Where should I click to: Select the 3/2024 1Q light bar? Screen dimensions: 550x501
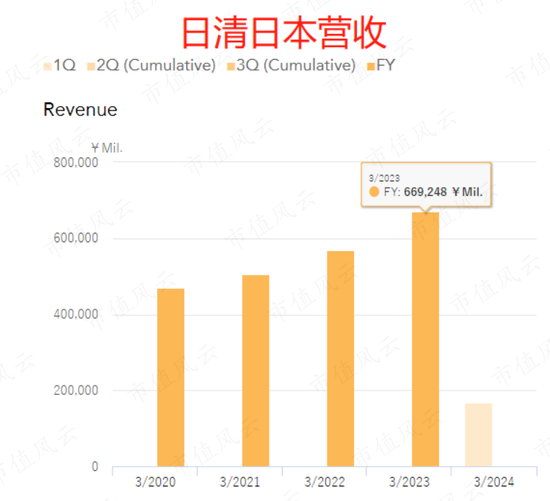click(x=478, y=435)
